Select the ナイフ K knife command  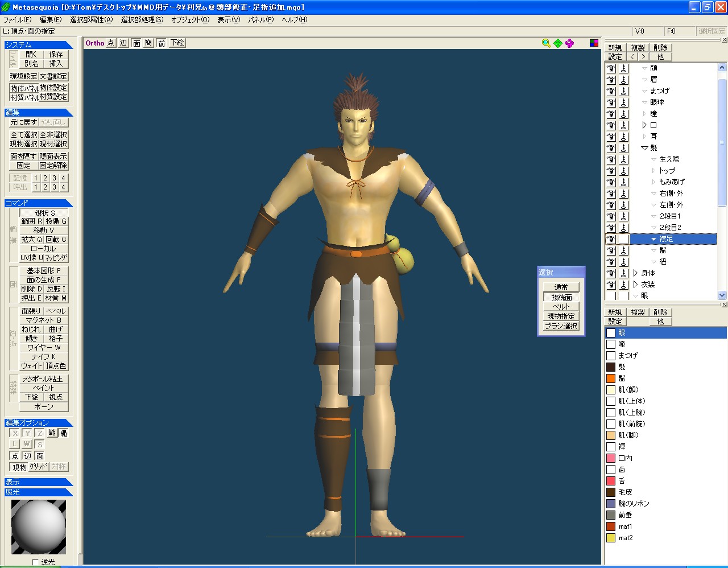[x=44, y=357]
